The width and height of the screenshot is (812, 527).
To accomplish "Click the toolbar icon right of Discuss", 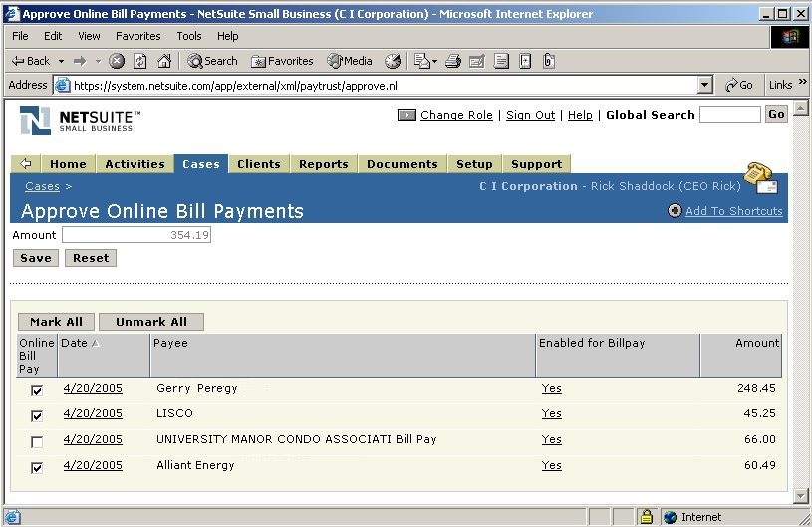I will [x=525, y=61].
